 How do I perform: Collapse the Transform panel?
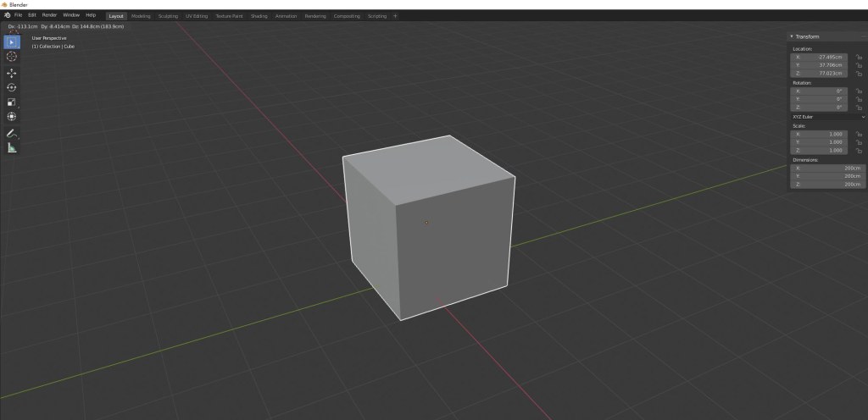(792, 36)
